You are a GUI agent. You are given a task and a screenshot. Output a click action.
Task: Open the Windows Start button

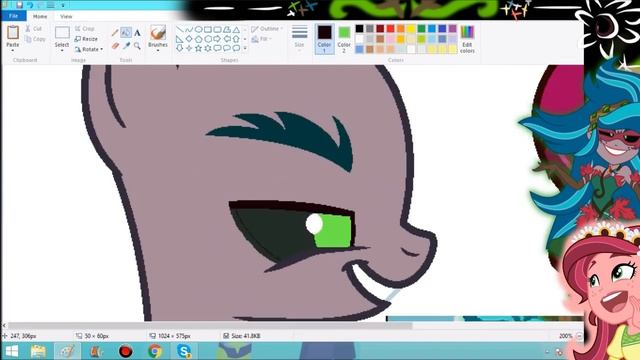click(x=12, y=351)
